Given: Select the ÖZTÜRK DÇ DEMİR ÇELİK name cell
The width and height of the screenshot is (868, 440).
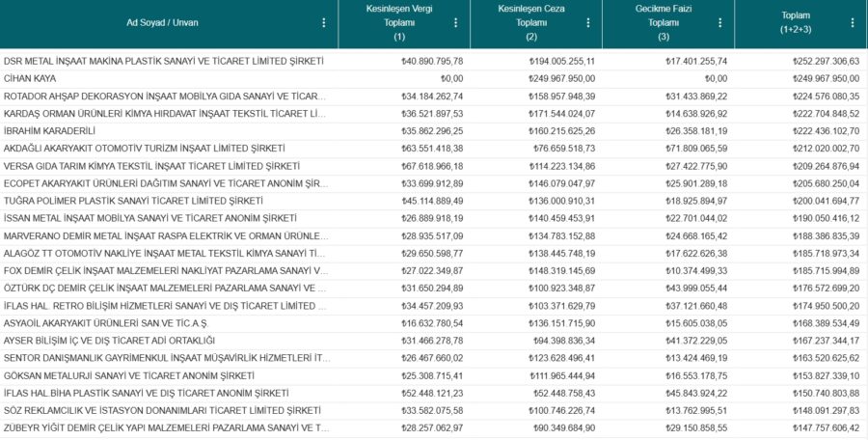Looking at the screenshot, I should pyautogui.click(x=164, y=289).
